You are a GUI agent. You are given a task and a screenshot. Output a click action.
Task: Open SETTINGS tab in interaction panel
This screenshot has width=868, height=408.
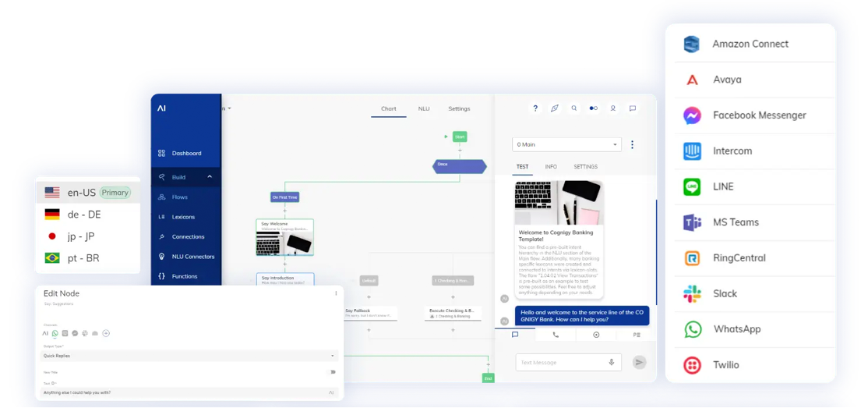(x=586, y=166)
